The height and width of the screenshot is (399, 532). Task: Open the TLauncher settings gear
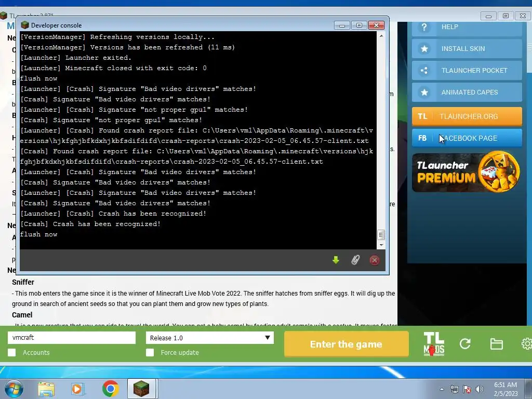tap(527, 344)
